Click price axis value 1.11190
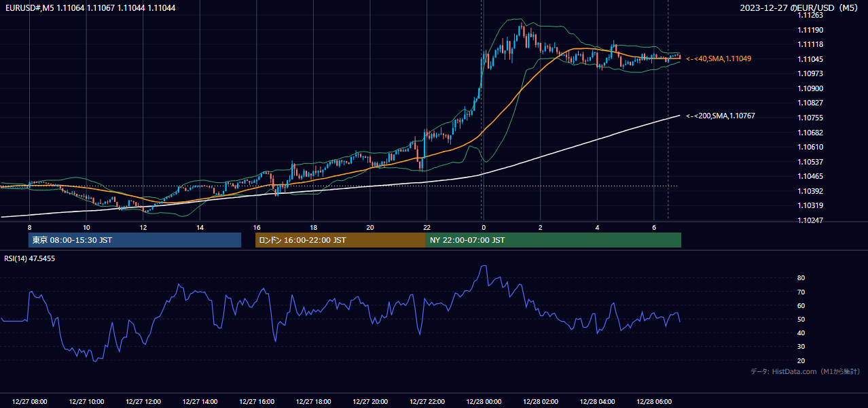 point(810,30)
